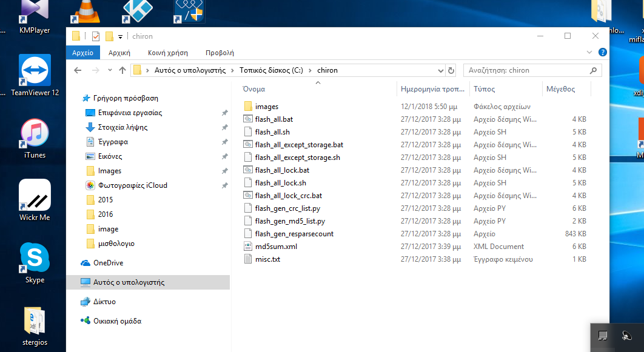Sort files by the Όνομα column header
The width and height of the screenshot is (644, 352).
click(253, 88)
